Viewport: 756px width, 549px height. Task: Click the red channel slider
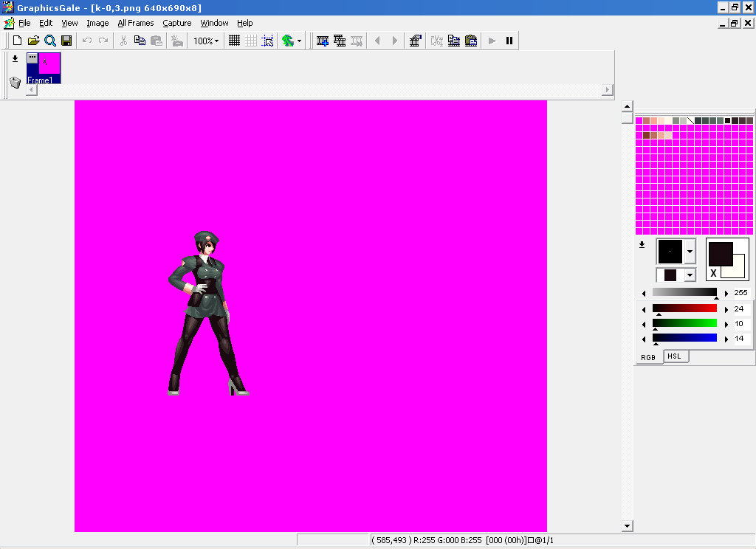[684, 308]
